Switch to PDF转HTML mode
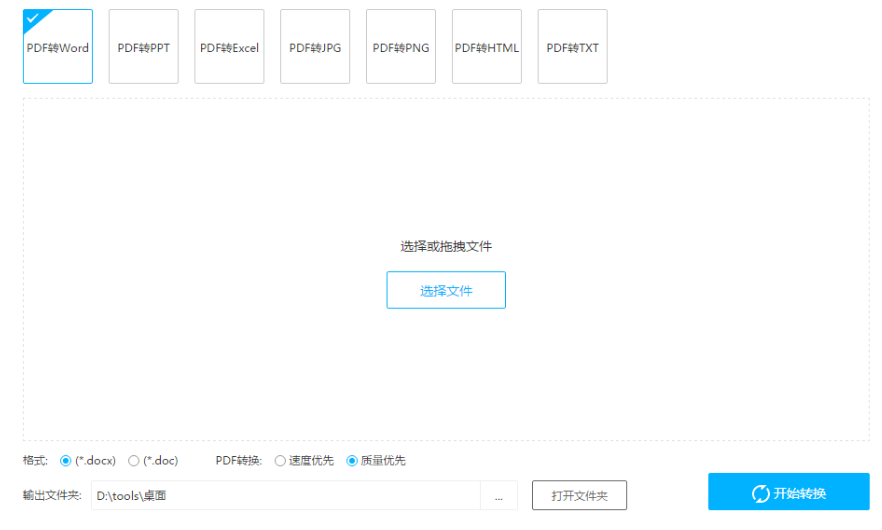882x530 pixels. click(x=487, y=47)
